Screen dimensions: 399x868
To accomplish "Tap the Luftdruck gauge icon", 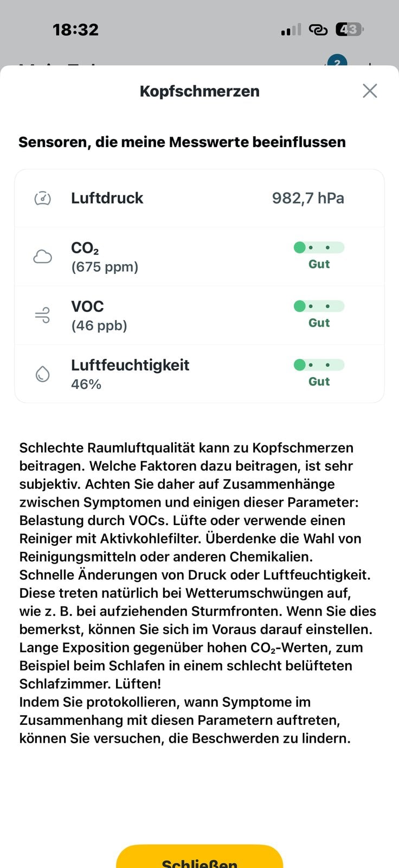I will pyautogui.click(x=43, y=198).
